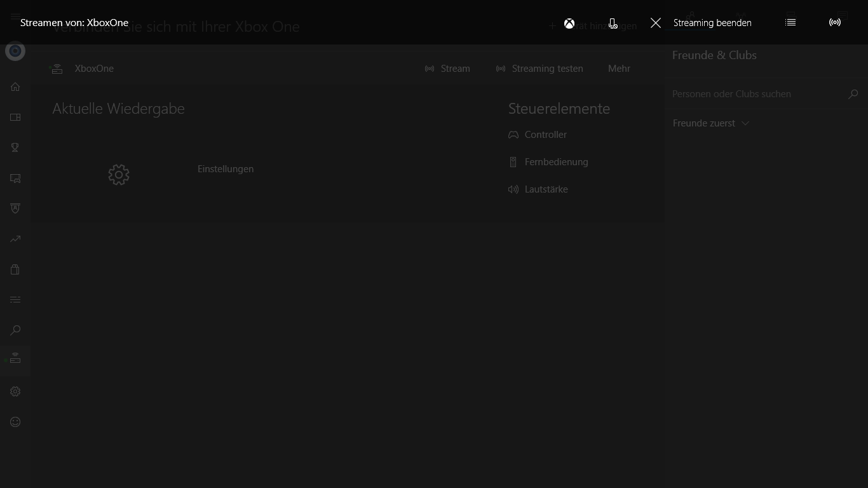Select the Connection console icon in sidebar
Screen dimensions: 868x488
coord(15,359)
